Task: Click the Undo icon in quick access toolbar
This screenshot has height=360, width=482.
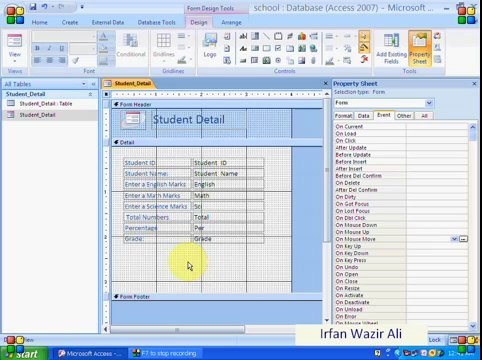Action: [44, 7]
